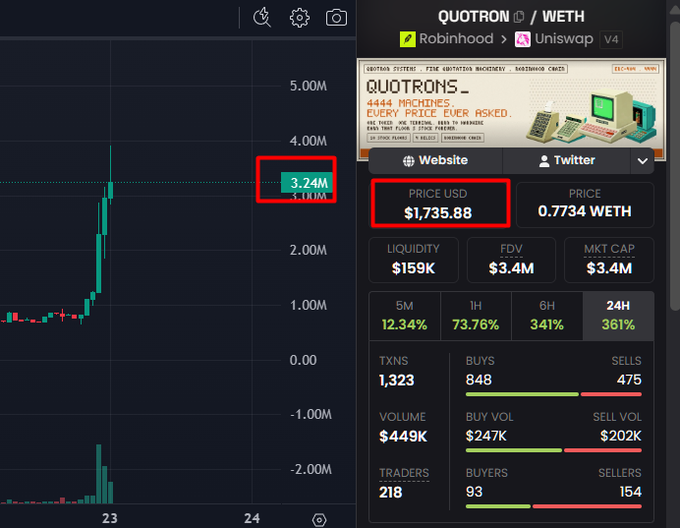Open the Twitter link

pyautogui.click(x=566, y=160)
